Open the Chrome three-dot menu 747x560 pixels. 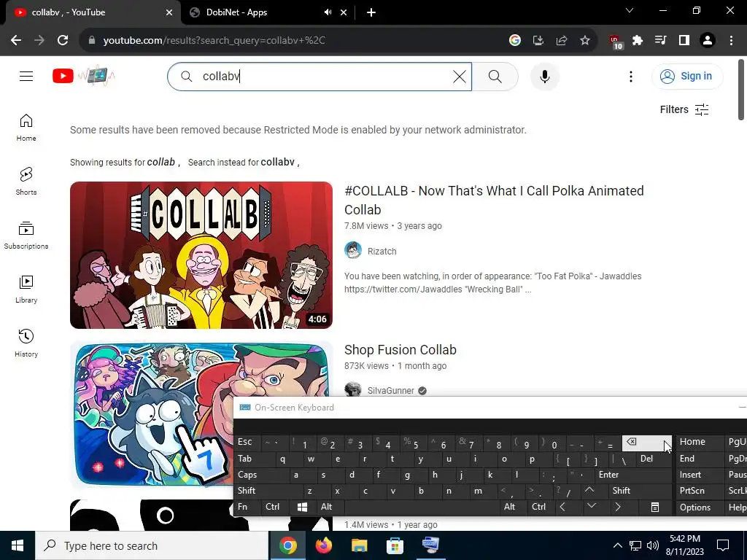[731, 41]
